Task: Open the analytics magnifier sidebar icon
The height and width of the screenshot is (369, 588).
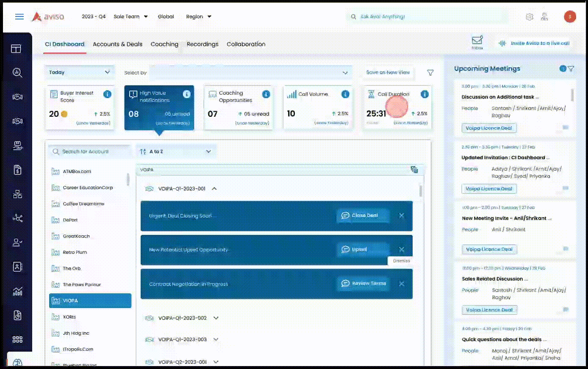Action: [x=17, y=73]
